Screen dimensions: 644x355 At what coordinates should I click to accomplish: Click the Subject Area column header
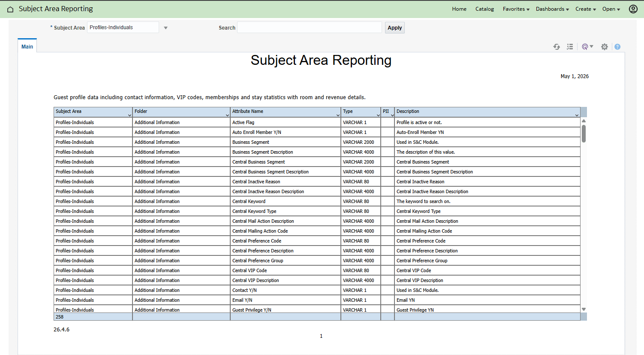pyautogui.click(x=93, y=112)
